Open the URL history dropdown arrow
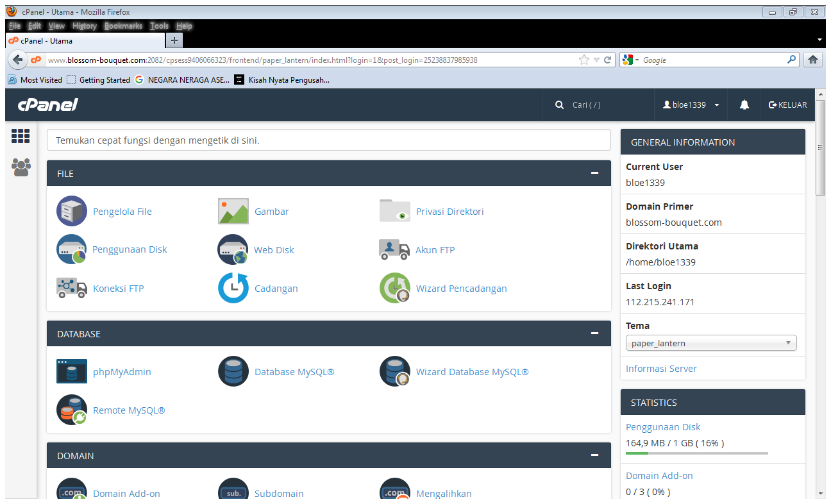Screen dimensions: 831x504 pyautogui.click(x=596, y=60)
